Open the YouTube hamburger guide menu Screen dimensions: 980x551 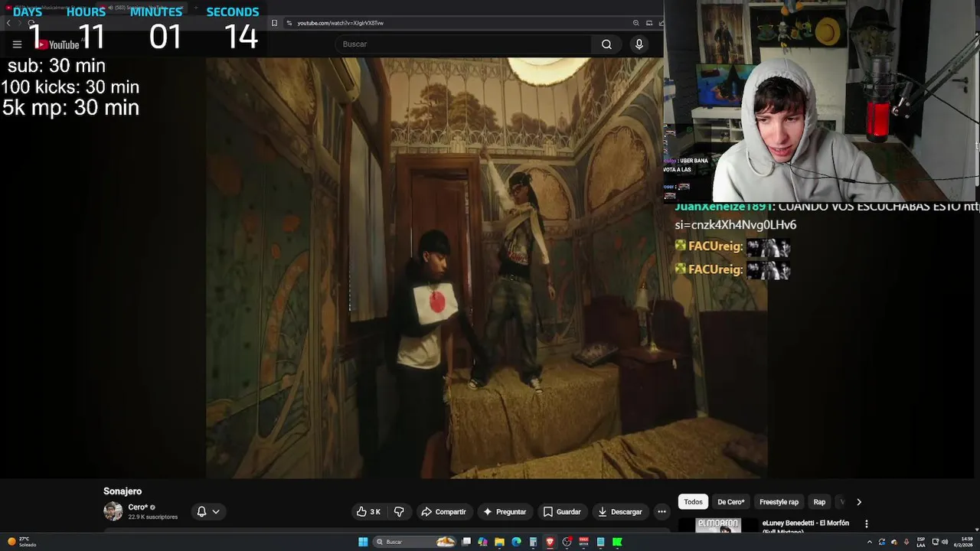(x=17, y=44)
